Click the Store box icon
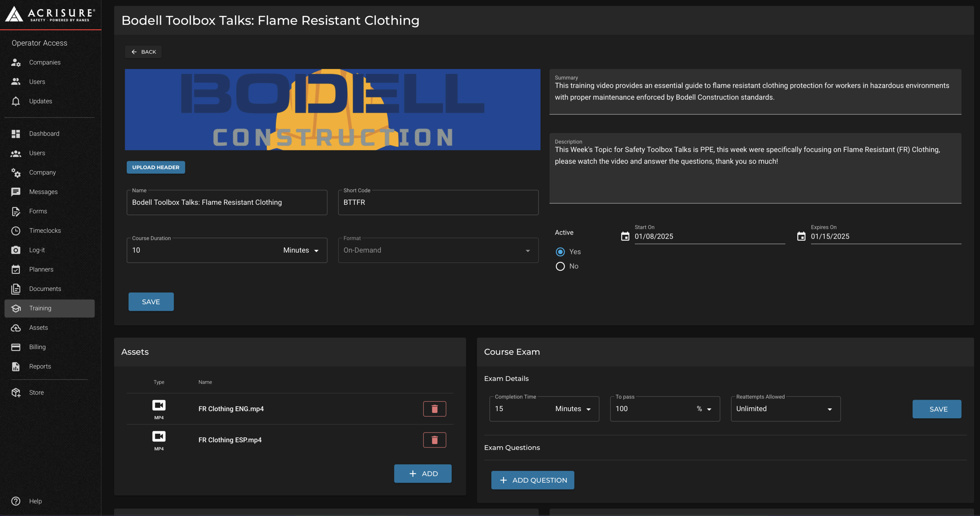980x516 pixels. click(16, 392)
